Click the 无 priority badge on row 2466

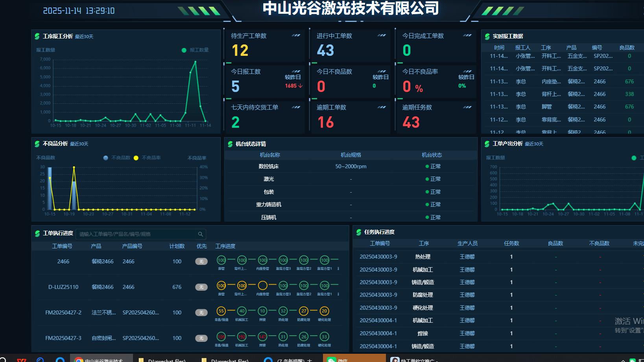(x=201, y=261)
